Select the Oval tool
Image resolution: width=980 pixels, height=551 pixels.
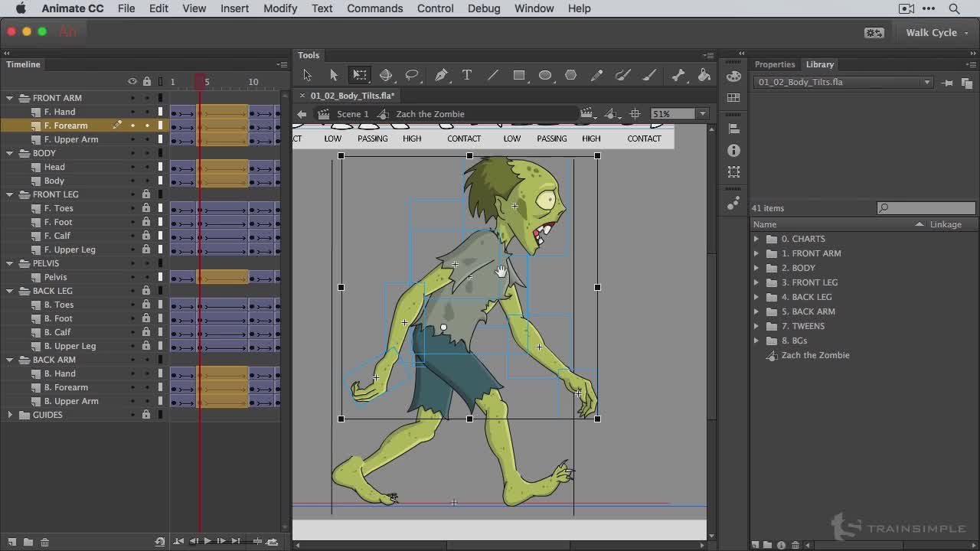545,75
